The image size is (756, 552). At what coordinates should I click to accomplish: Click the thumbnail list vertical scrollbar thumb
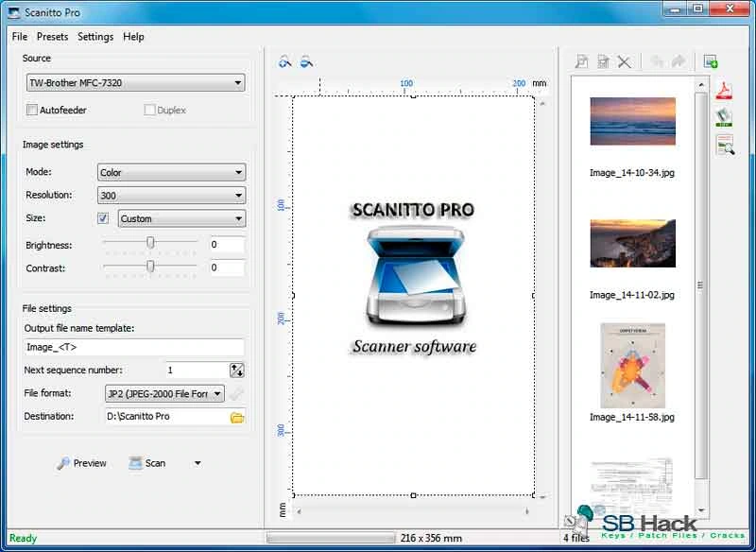point(701,285)
